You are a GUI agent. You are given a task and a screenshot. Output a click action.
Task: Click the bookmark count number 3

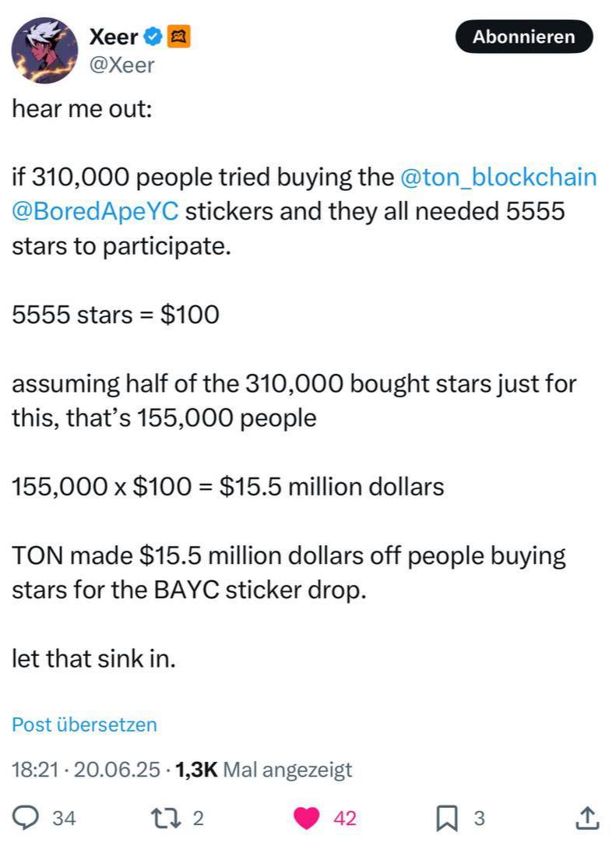pos(479,819)
